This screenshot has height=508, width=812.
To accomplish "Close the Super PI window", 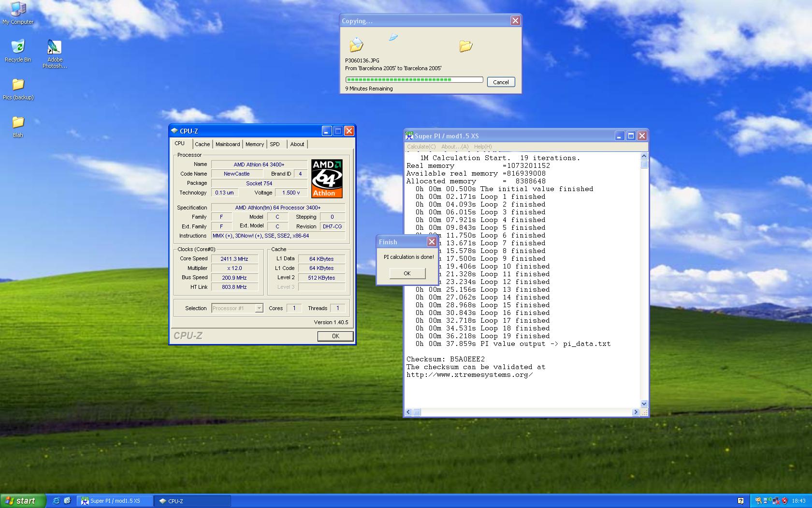I will coord(642,136).
